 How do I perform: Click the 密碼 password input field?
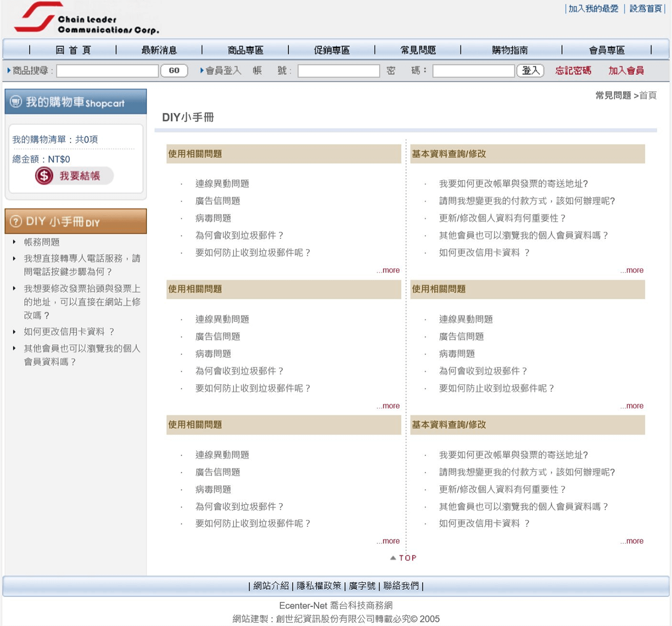pyautogui.click(x=473, y=71)
